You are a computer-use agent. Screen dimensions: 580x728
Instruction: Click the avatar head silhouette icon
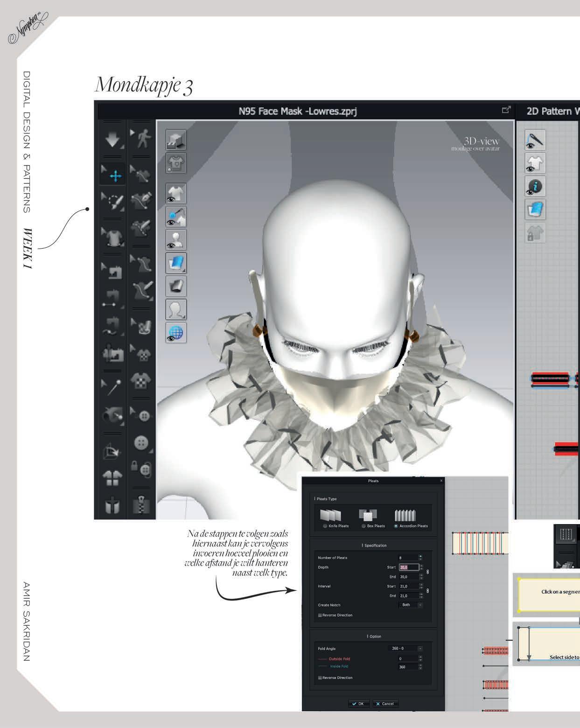(x=176, y=309)
